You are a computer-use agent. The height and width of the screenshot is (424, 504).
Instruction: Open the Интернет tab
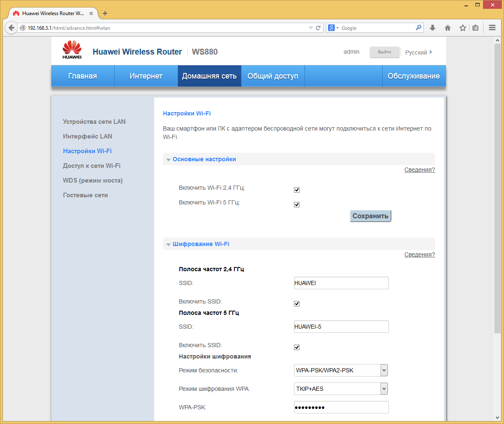tap(146, 76)
